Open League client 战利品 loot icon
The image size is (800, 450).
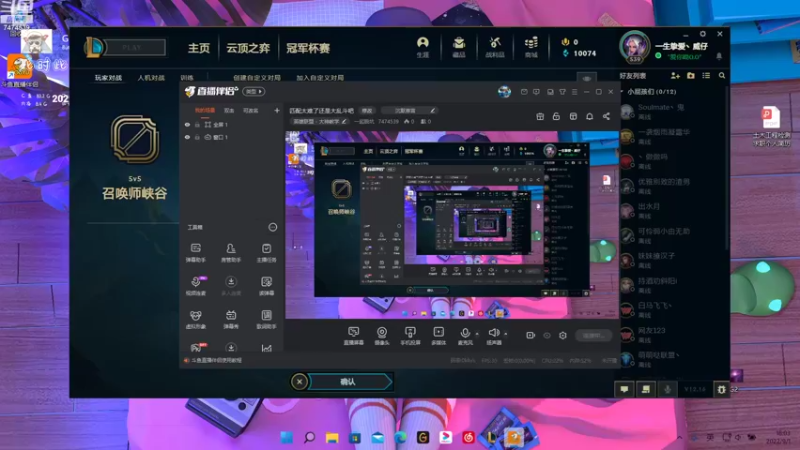(494, 47)
